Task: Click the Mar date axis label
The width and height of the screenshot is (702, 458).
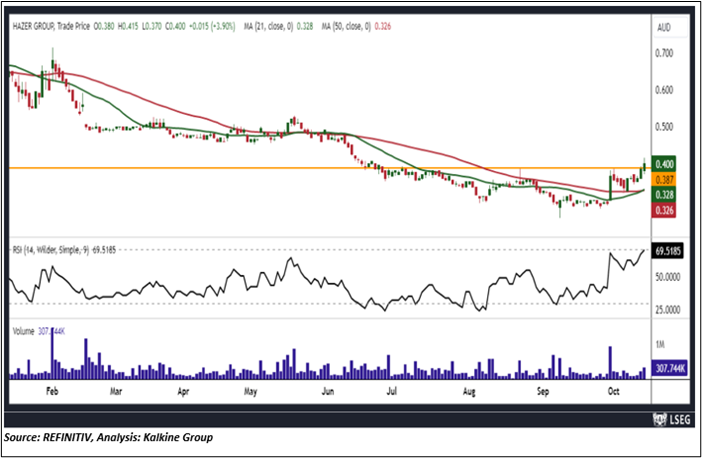Action: [116, 391]
